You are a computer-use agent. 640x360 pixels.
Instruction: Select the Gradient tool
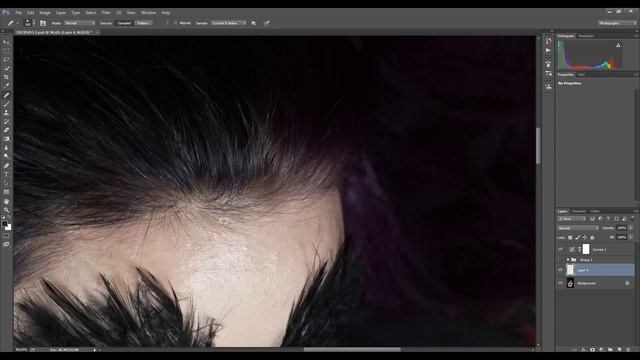pyautogui.click(x=6, y=139)
